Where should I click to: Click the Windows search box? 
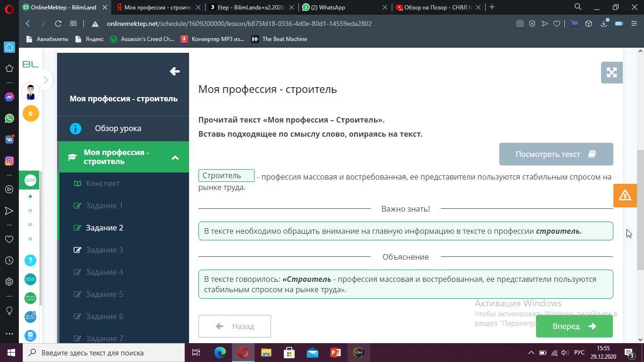click(x=104, y=353)
